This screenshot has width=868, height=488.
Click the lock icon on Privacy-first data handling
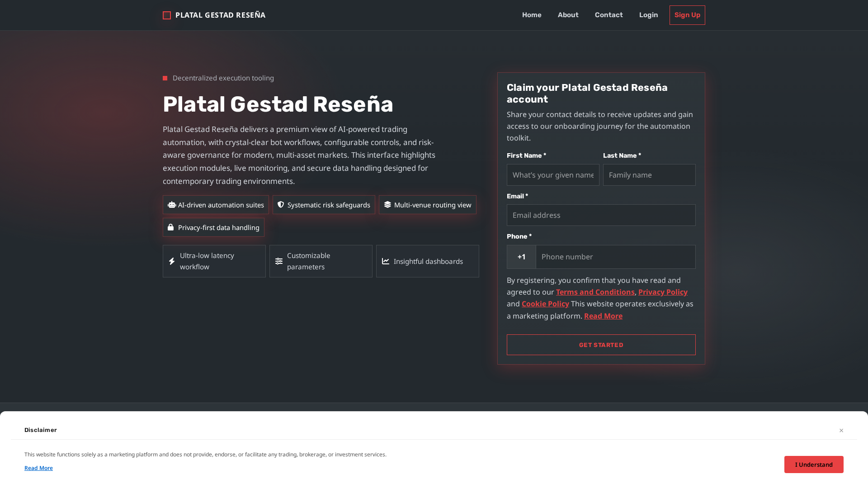(x=171, y=227)
